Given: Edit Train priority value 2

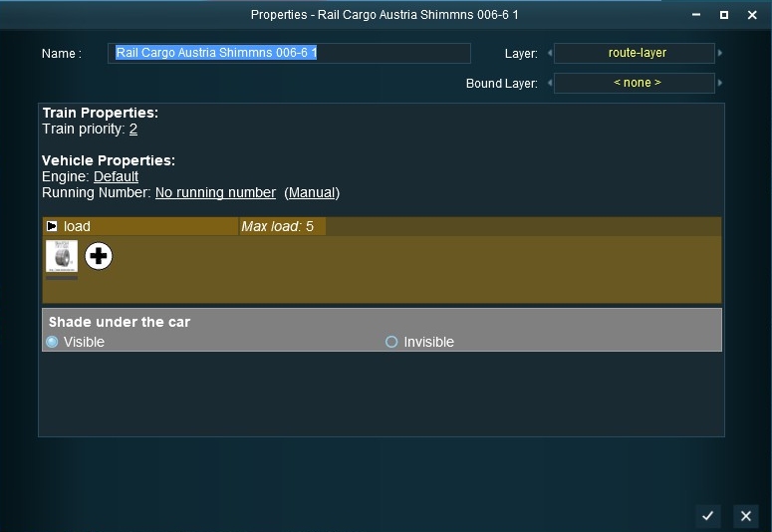Looking at the screenshot, I should pyautogui.click(x=132, y=130).
